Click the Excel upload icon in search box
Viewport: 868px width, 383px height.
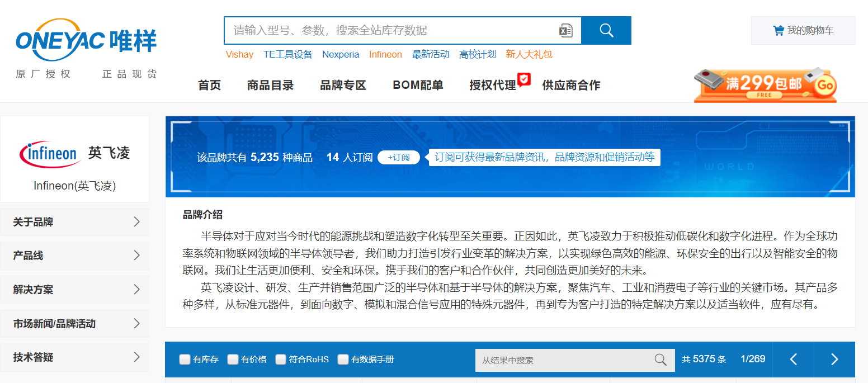565,31
